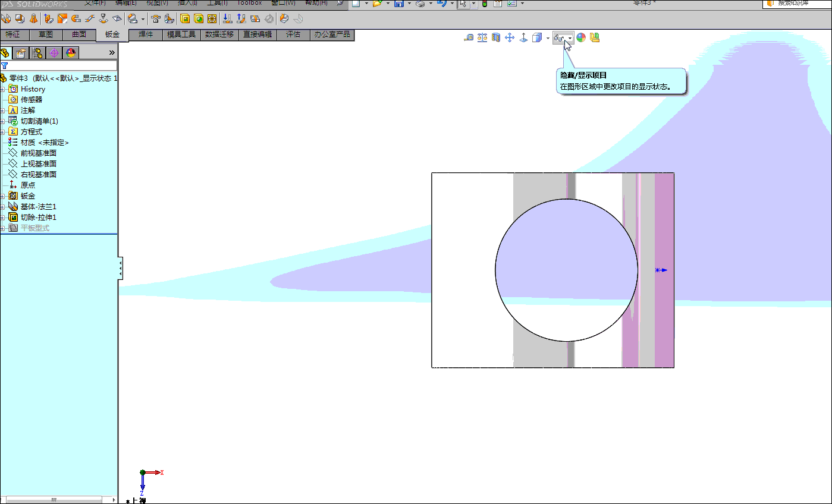Switch to the 直接编辑 tab
This screenshot has width=832, height=504.
(x=258, y=34)
